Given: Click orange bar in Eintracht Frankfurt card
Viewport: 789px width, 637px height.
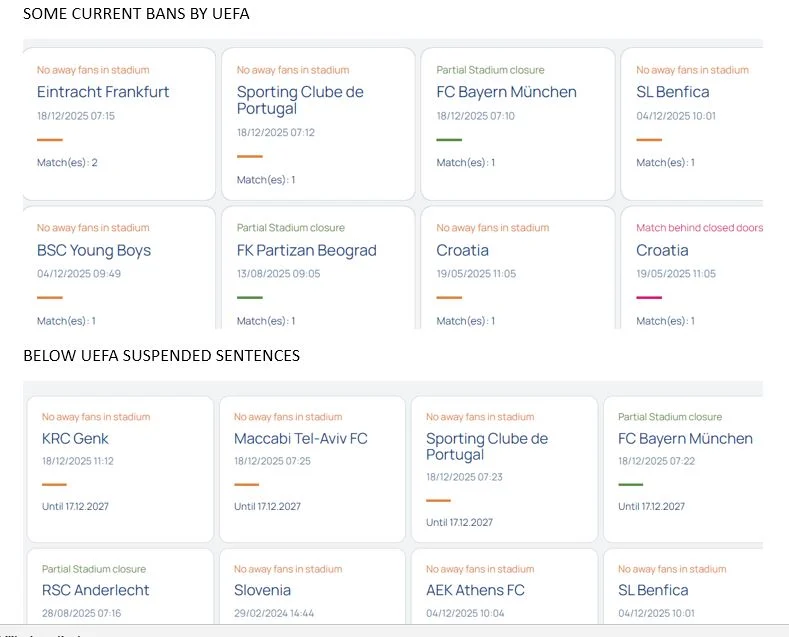Looking at the screenshot, I should click(49, 140).
